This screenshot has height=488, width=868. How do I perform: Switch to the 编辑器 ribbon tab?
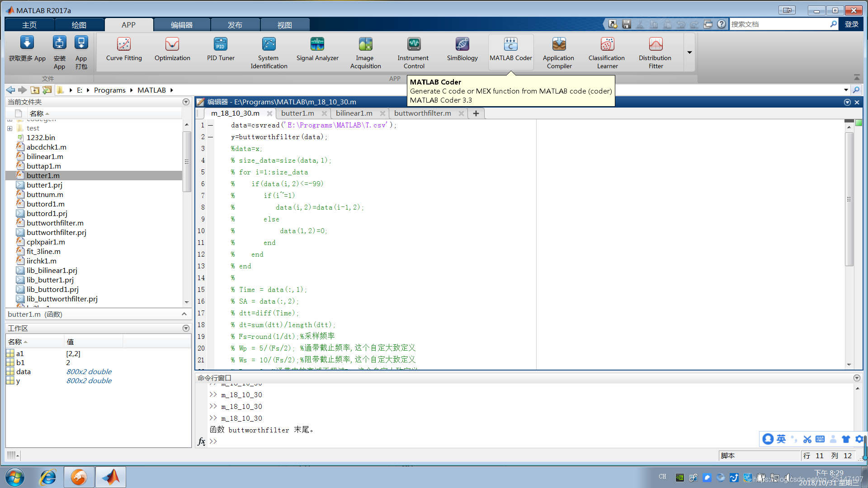point(181,25)
